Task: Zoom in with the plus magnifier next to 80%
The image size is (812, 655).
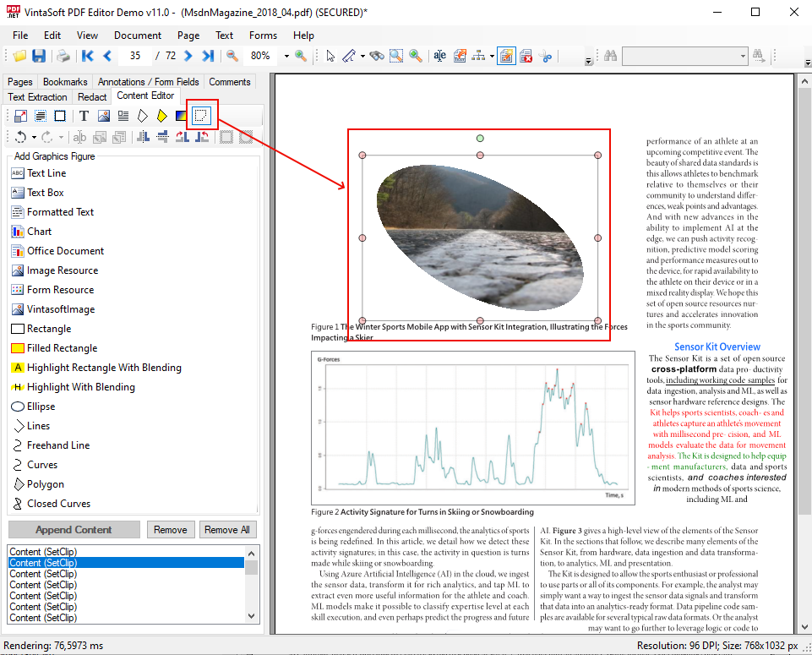Action: coord(300,56)
